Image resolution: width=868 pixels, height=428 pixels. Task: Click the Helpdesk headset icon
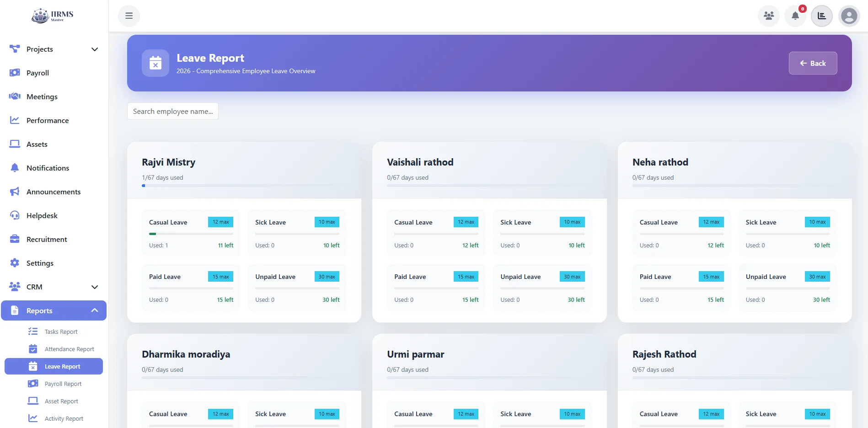pos(15,215)
